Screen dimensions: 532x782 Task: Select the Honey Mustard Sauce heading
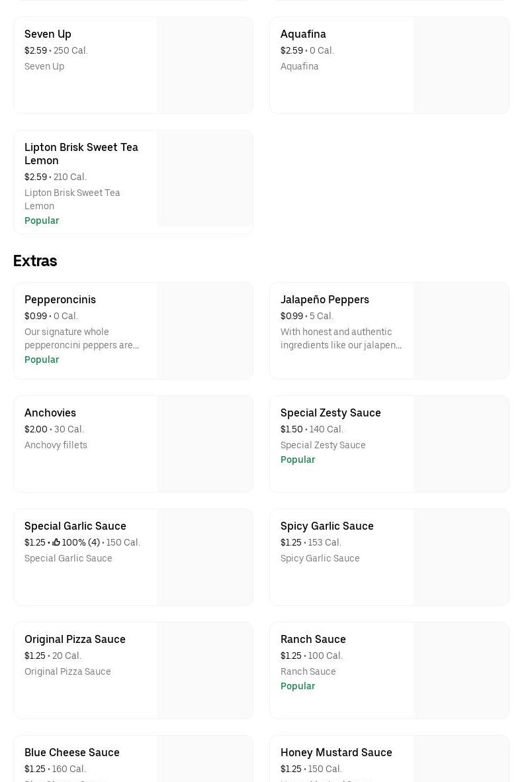336,752
